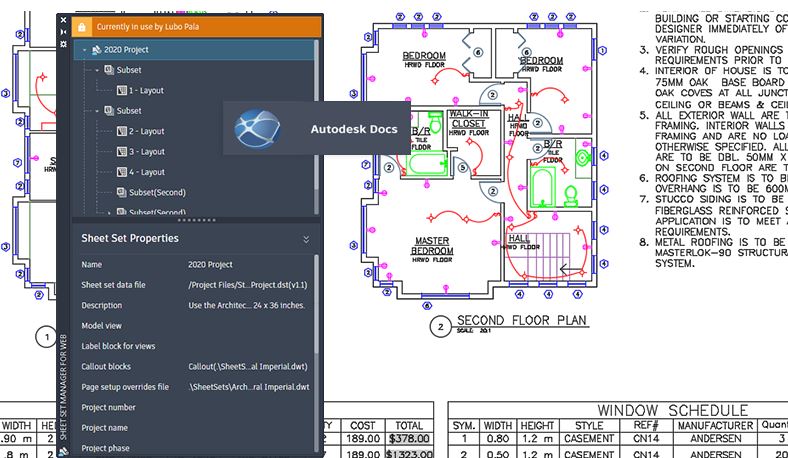788x458 pixels.
Task: Collapse the 2020 Project tree node
Action: point(84,49)
